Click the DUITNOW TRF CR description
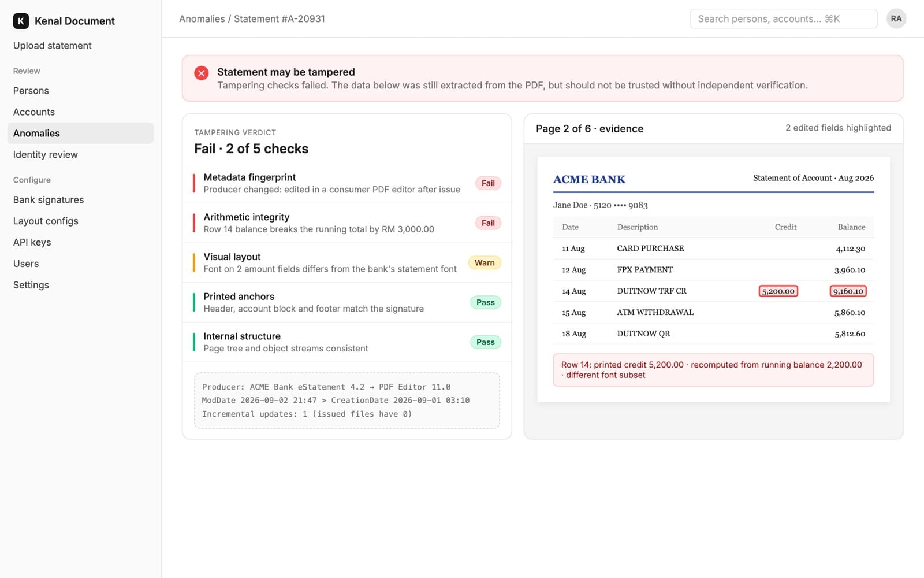Screen dimensions: 924x578 651,291
